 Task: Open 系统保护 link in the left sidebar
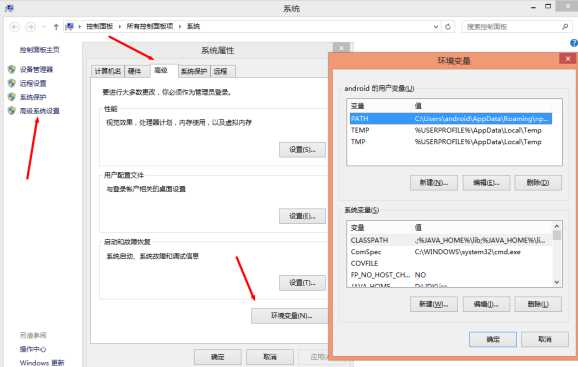tap(33, 97)
